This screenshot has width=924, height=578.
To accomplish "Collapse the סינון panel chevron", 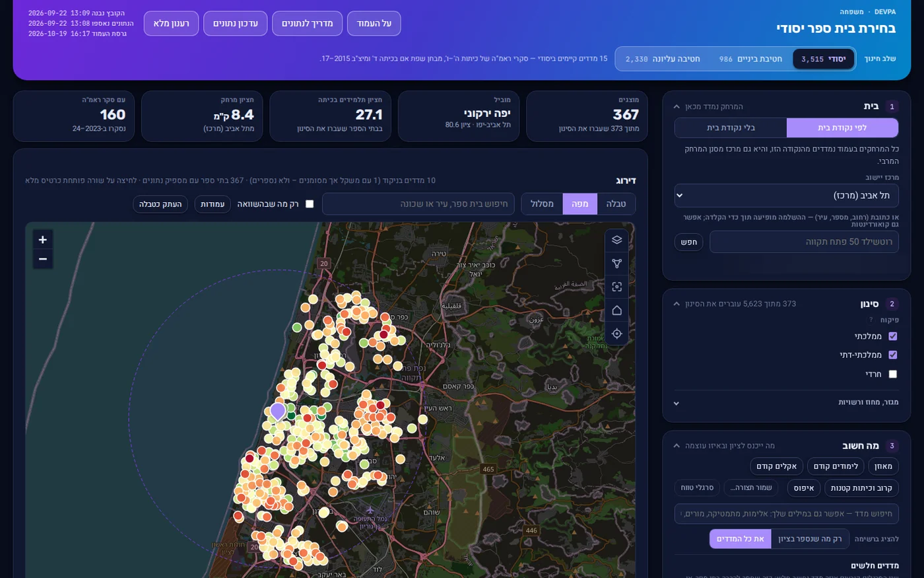I will (676, 304).
